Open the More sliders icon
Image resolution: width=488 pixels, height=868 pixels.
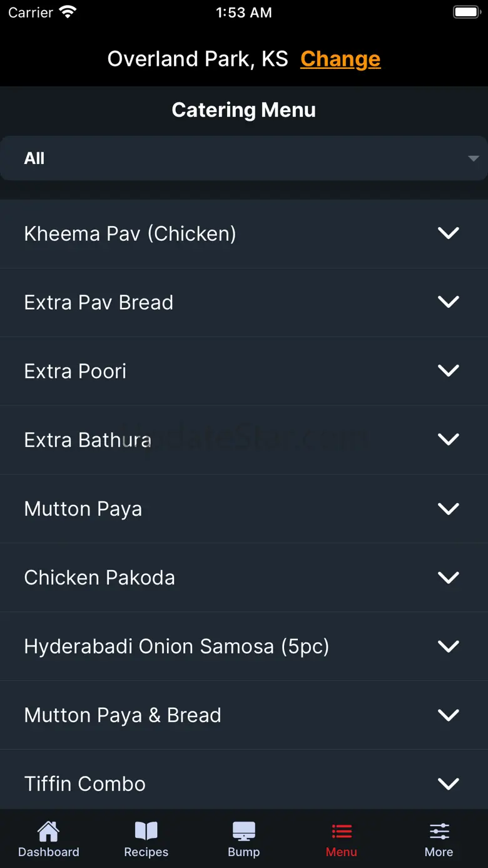(439, 832)
